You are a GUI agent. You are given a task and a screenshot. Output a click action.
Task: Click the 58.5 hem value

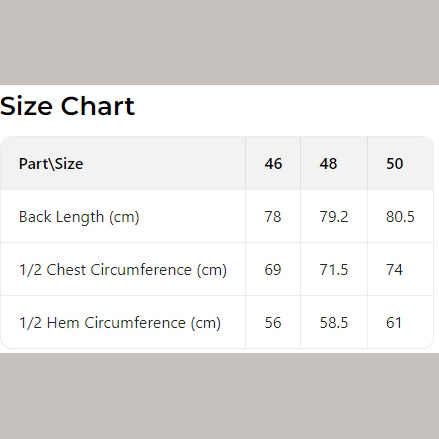pyautogui.click(x=334, y=323)
